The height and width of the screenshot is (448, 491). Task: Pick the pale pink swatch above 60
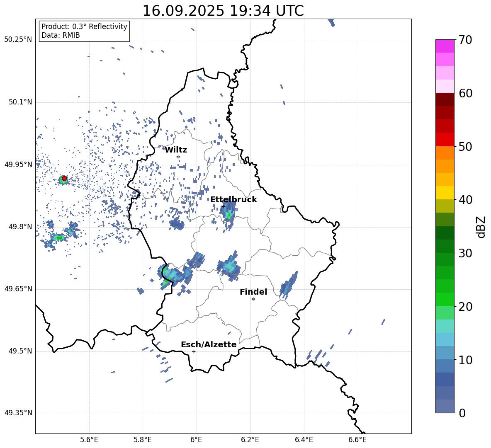point(445,86)
